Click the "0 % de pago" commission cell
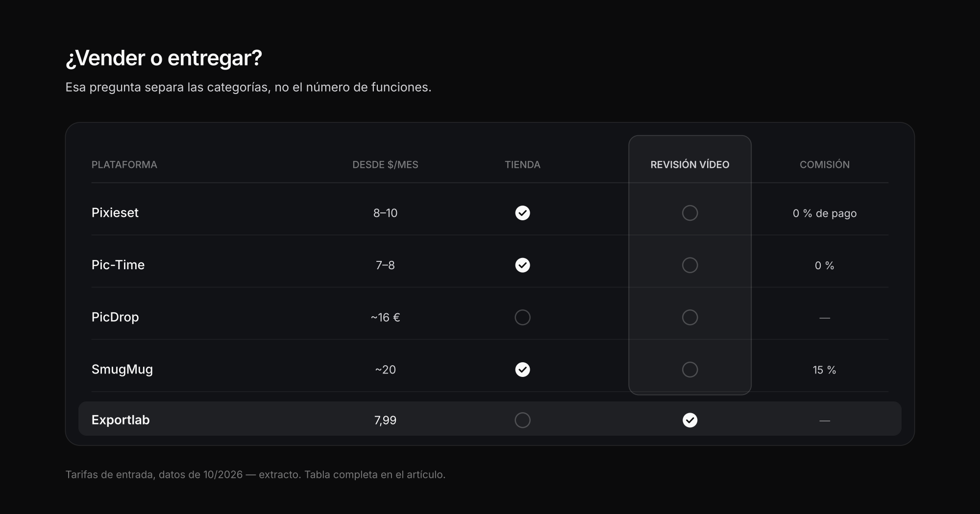The width and height of the screenshot is (980, 514). 825,213
